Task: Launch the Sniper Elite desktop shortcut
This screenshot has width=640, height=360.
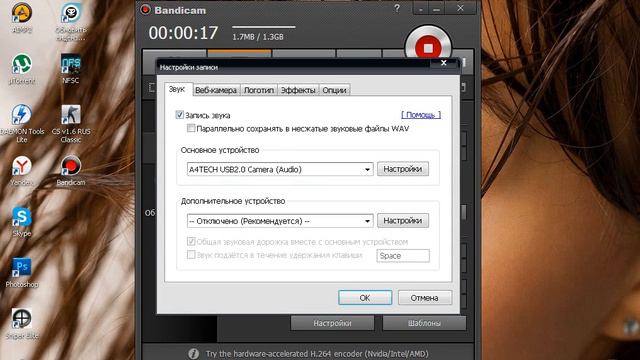Action: pos(22,324)
